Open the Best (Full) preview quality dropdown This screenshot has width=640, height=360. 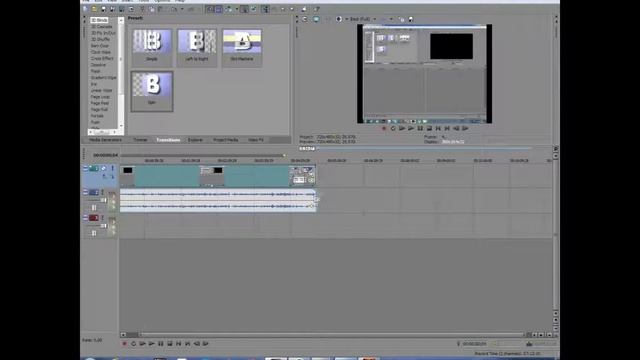tap(363, 19)
